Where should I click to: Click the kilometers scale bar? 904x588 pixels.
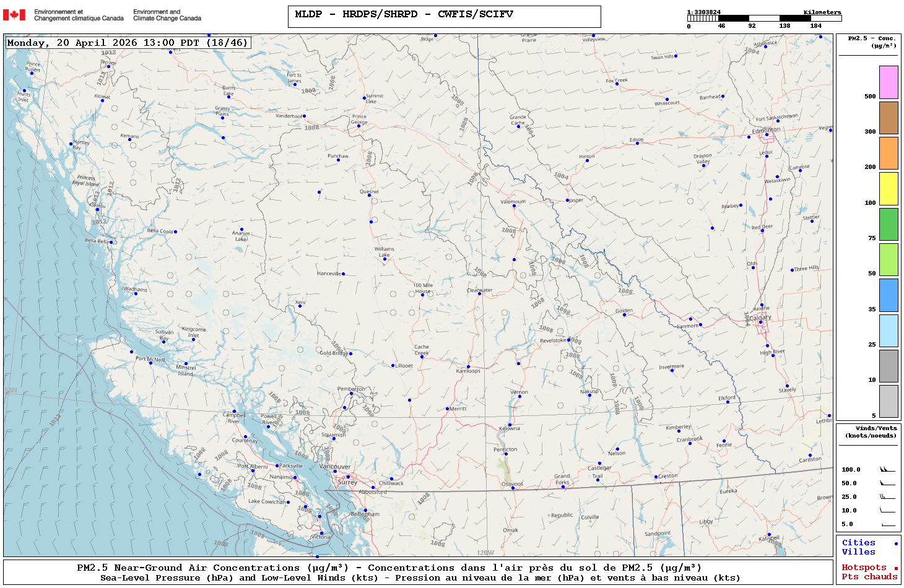[764, 19]
